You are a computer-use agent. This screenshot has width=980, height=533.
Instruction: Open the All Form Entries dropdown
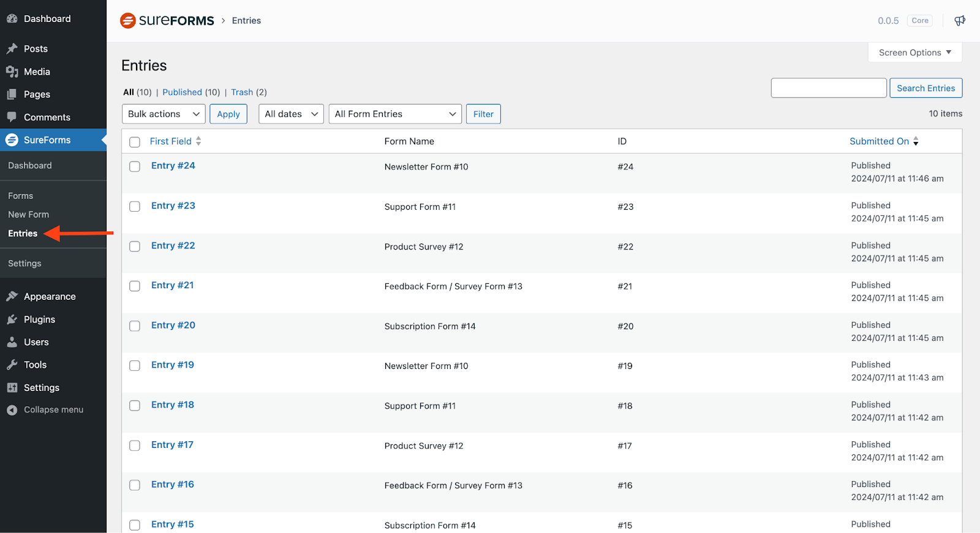click(395, 114)
